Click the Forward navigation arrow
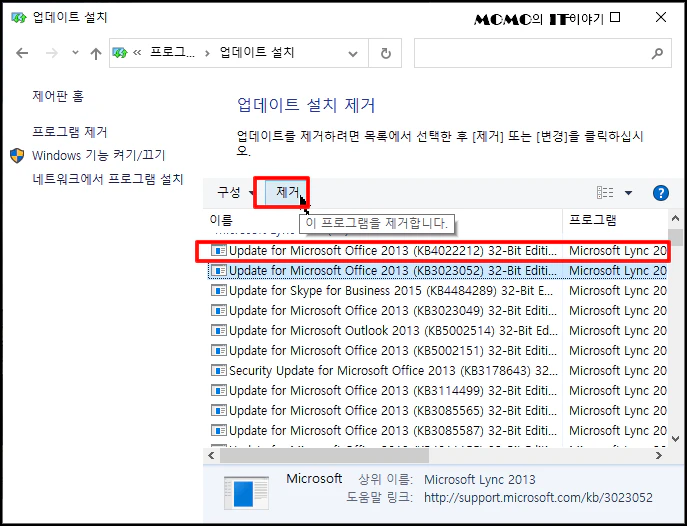687x526 pixels. pos(52,53)
